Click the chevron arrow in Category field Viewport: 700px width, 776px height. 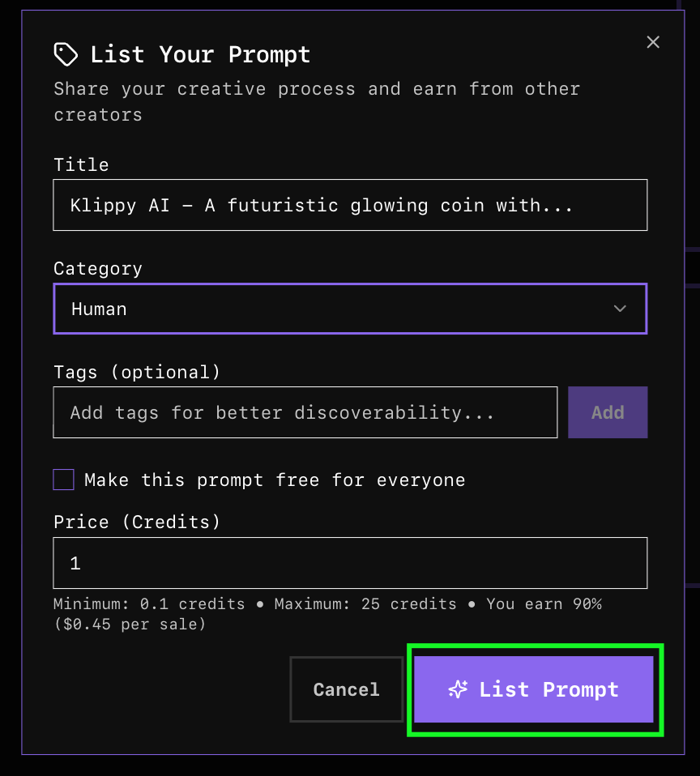620,309
